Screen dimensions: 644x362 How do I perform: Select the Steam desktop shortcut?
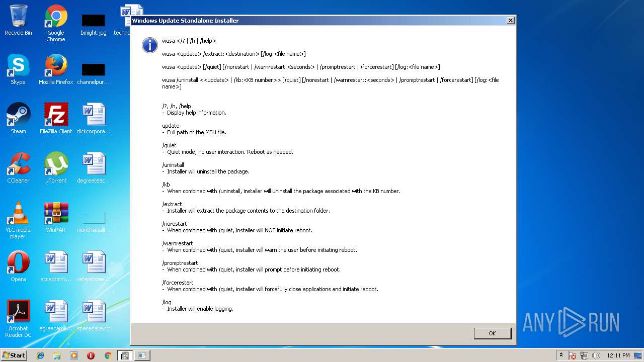click(18, 119)
